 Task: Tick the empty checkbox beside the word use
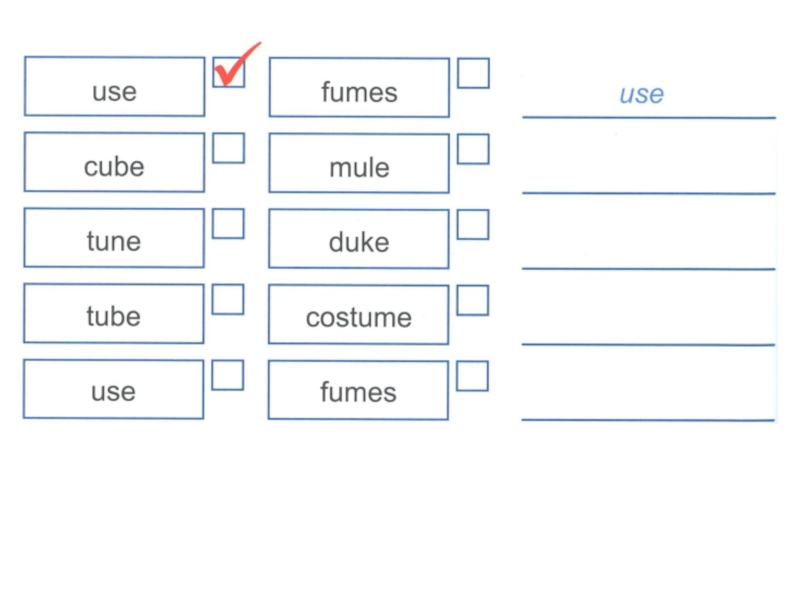click(228, 374)
